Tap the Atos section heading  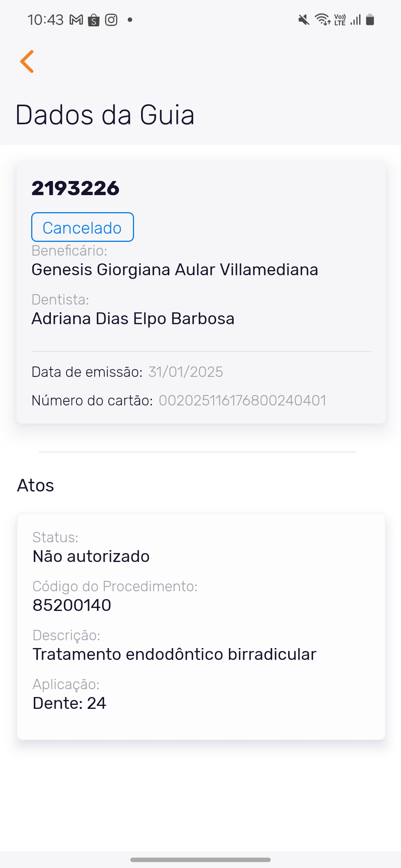(x=36, y=486)
